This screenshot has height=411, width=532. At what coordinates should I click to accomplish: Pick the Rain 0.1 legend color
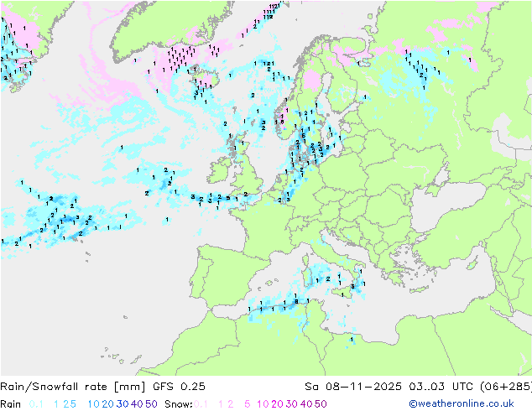[x=36, y=404]
